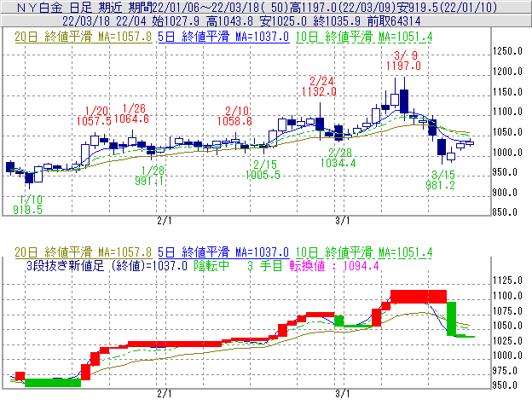Click the 3/9 candlestick with tall upper wick
Viewport: 532px width, 405px height.
click(404, 99)
